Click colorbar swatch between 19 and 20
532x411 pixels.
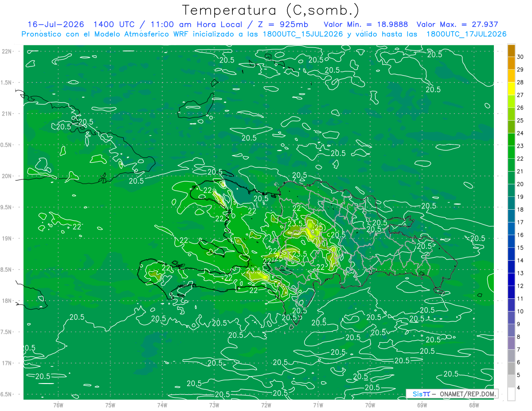pyautogui.click(x=511, y=191)
